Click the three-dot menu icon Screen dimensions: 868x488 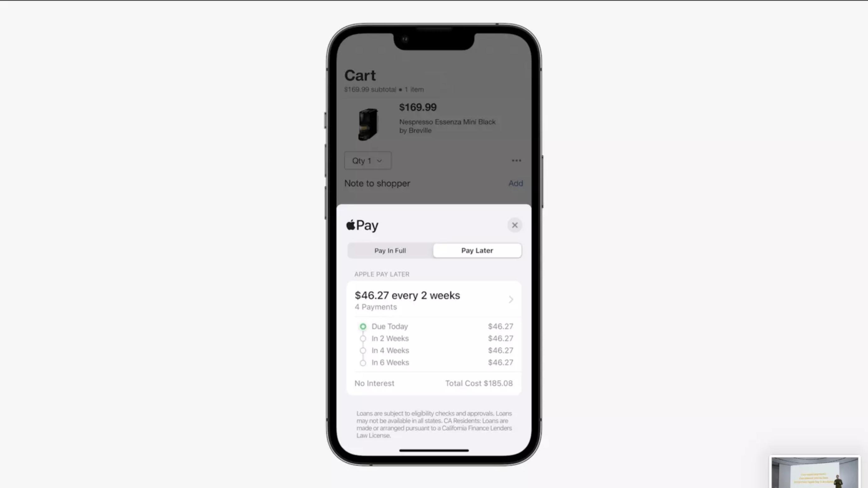click(x=516, y=160)
